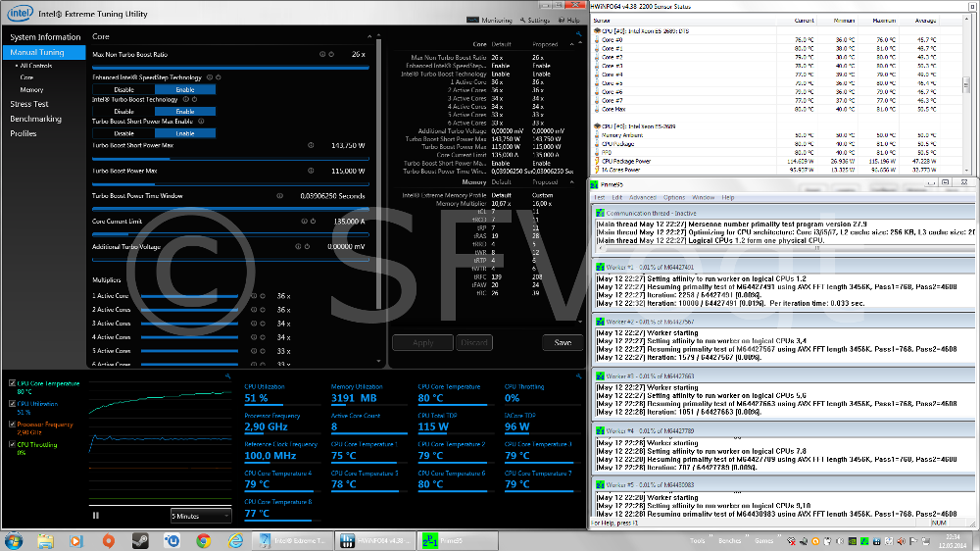The width and height of the screenshot is (980, 551).
Task: Open Prime95 Advanced menu
Action: (643, 198)
